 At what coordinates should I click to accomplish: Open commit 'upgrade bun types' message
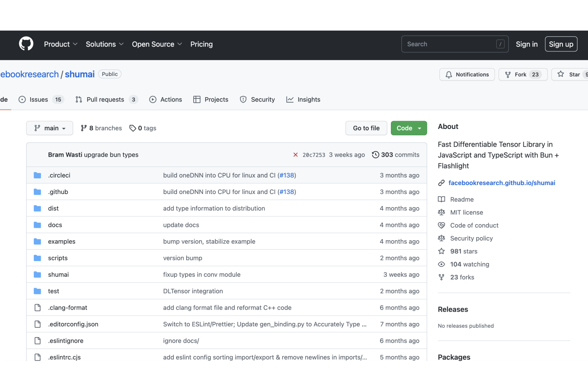pyautogui.click(x=111, y=155)
